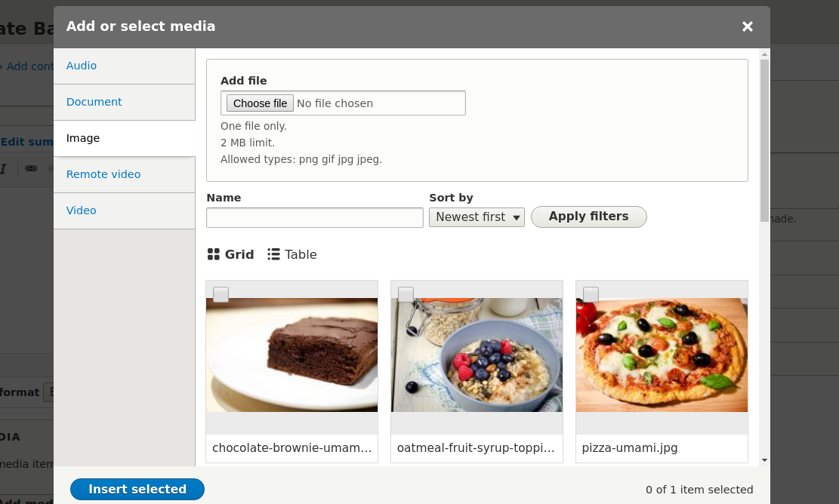
Task: Open the Audio media tab
Action: (82, 66)
